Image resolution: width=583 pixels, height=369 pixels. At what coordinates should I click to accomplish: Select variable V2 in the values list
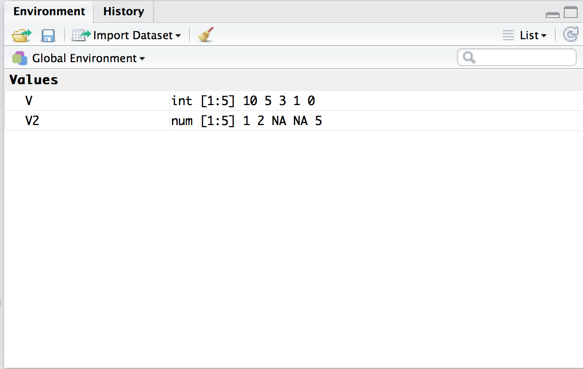tap(32, 121)
